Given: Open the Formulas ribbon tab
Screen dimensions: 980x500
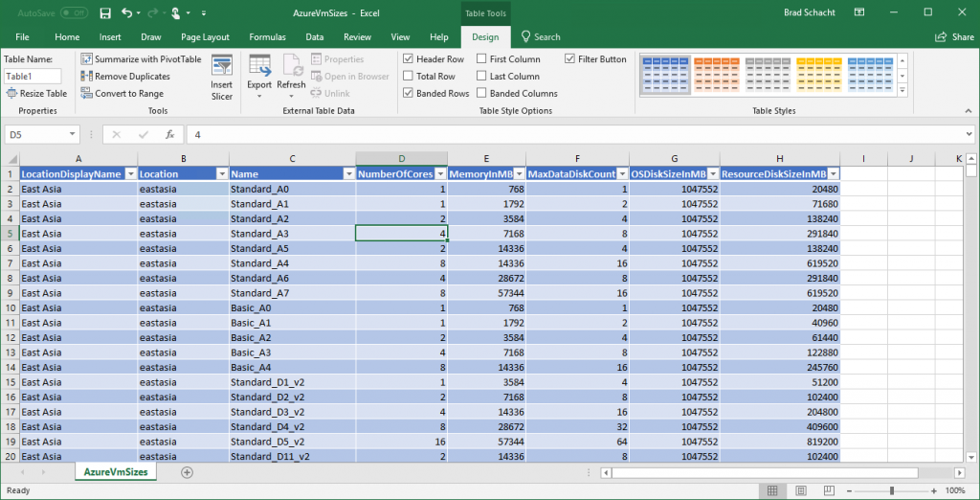Looking at the screenshot, I should [x=267, y=37].
